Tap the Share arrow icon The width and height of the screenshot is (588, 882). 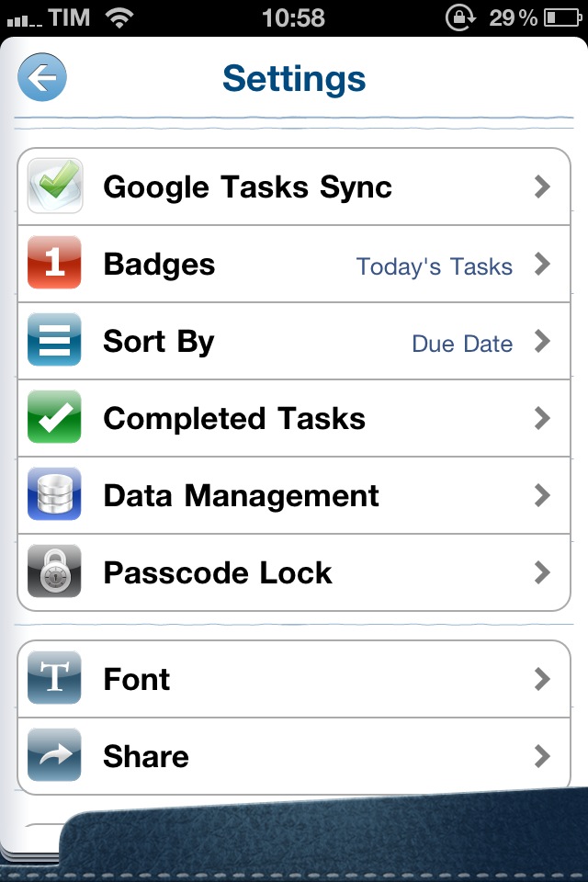pyautogui.click(x=54, y=755)
